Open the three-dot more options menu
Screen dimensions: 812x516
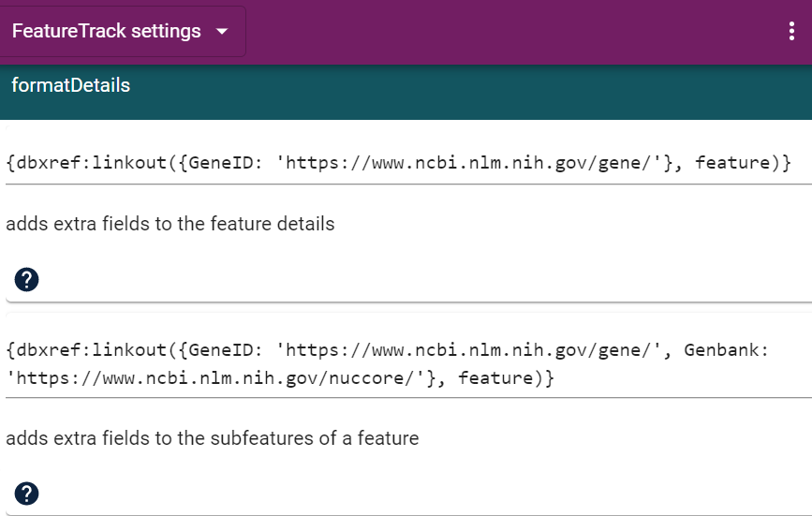click(792, 32)
